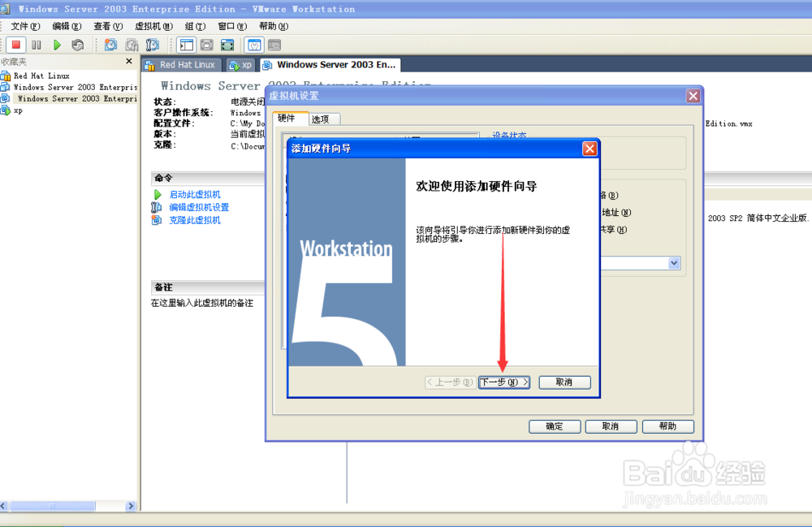
Task: Click 确定 in the 虚拟机设置 dialog
Action: (x=555, y=426)
